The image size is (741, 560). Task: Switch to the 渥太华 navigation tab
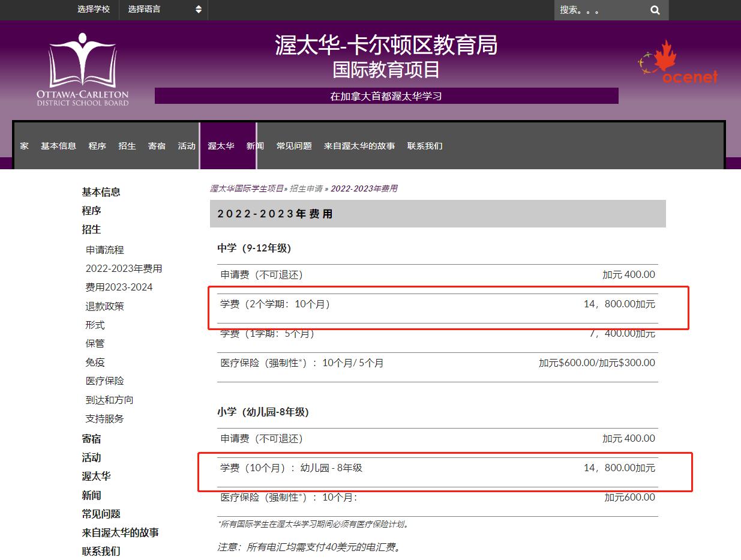click(221, 146)
